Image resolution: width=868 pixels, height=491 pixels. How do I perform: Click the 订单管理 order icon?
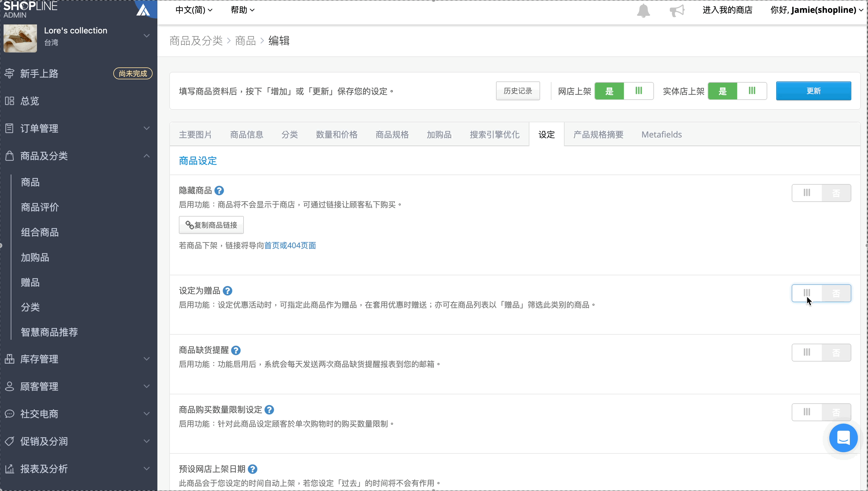10,128
